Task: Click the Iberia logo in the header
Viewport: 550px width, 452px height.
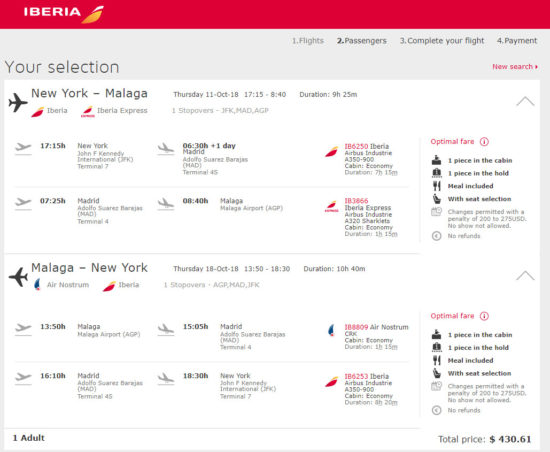Action: (63, 13)
